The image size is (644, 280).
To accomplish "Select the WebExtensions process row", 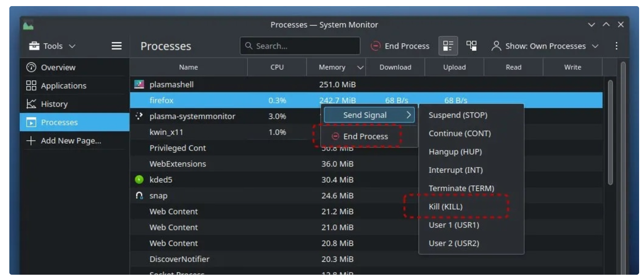I will pyautogui.click(x=366, y=164).
